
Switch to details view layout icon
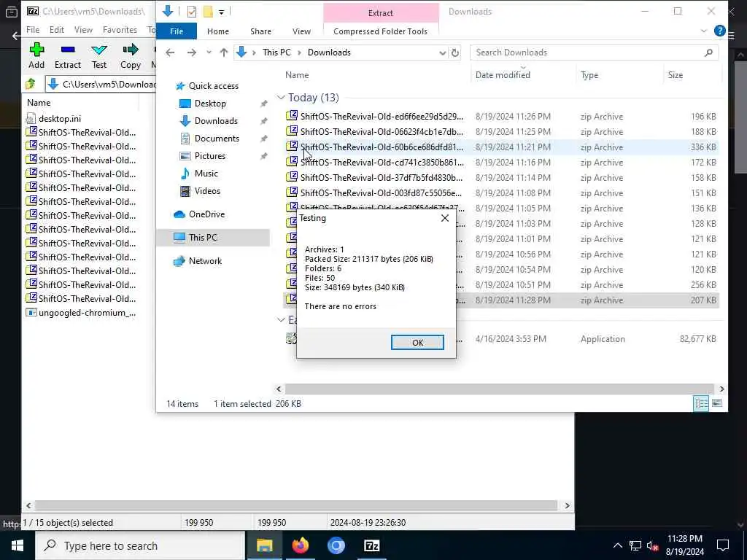click(x=701, y=404)
